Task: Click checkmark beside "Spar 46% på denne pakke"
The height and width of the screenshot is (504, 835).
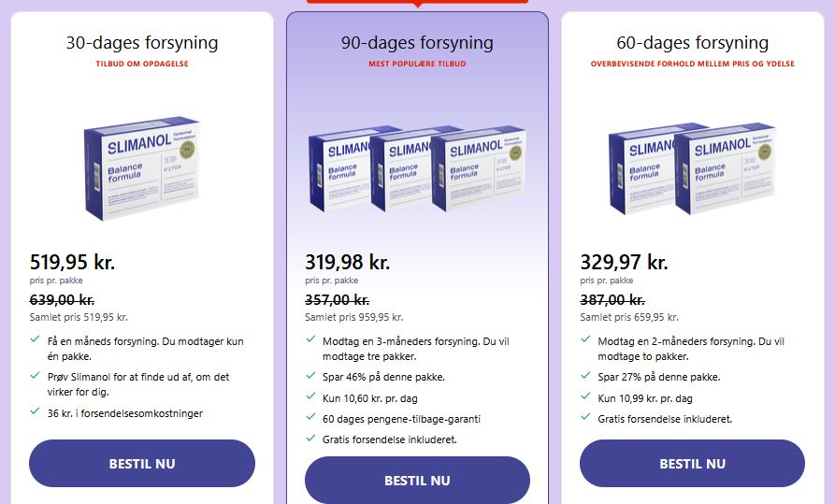Action: 310,376
